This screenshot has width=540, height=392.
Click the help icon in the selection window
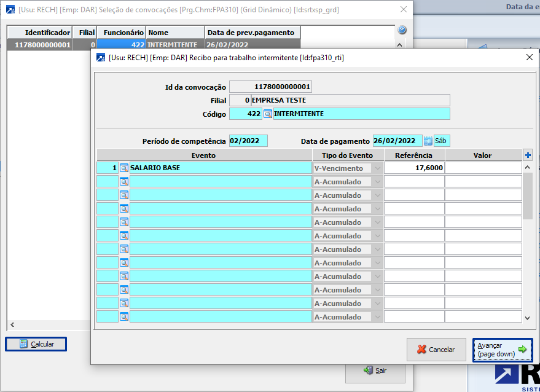click(402, 30)
